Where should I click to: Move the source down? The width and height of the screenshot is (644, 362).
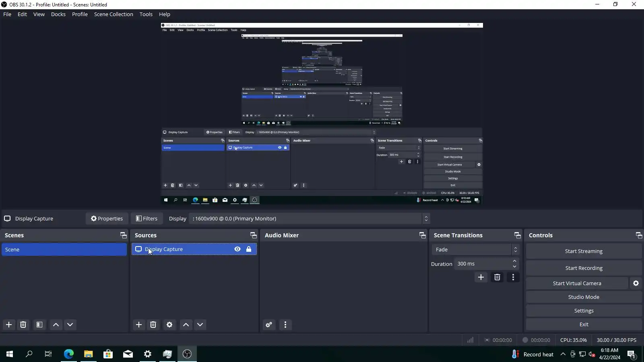pos(200,325)
